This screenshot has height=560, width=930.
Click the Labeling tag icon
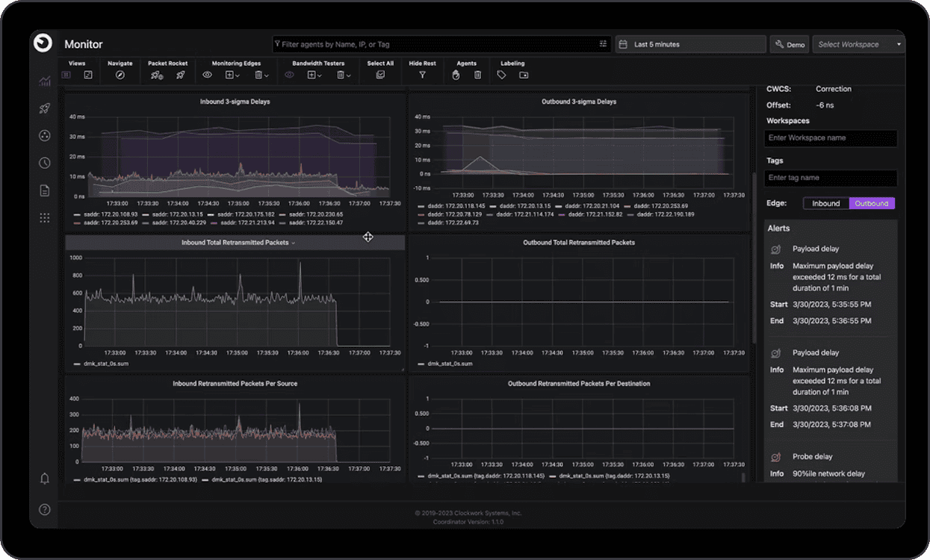pyautogui.click(x=501, y=75)
